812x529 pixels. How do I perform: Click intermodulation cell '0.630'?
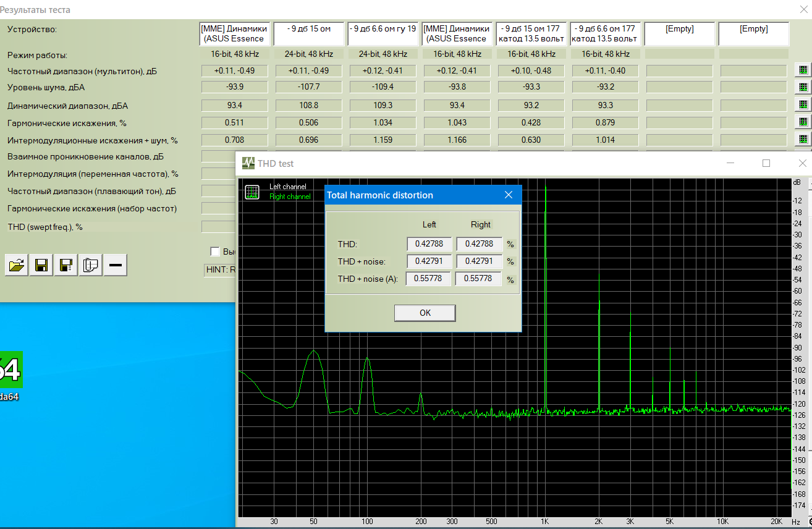[x=531, y=140]
